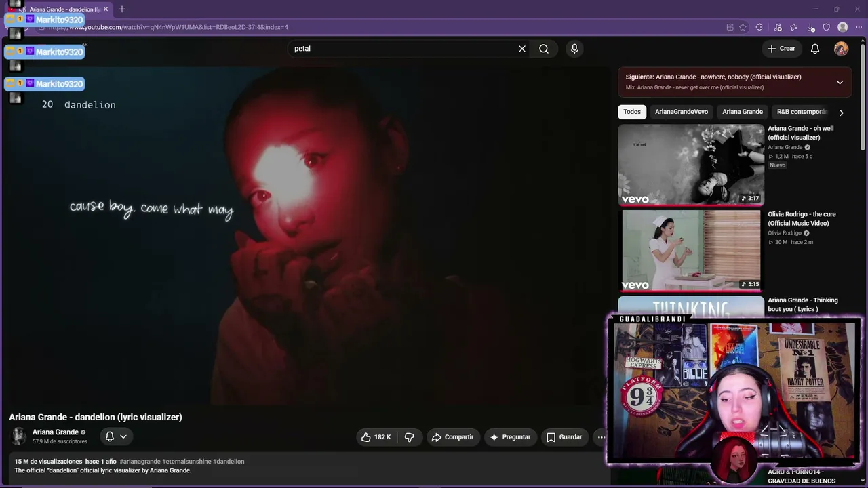The height and width of the screenshot is (488, 868).
Task: Open subscription notification dropdown beside Ariana Grande
Action: tap(116, 436)
